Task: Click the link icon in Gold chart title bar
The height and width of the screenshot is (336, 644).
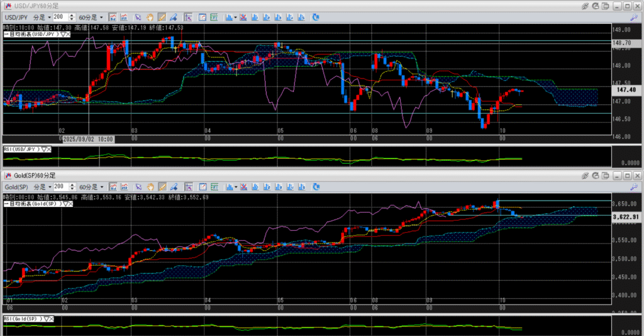Action: click(585, 176)
